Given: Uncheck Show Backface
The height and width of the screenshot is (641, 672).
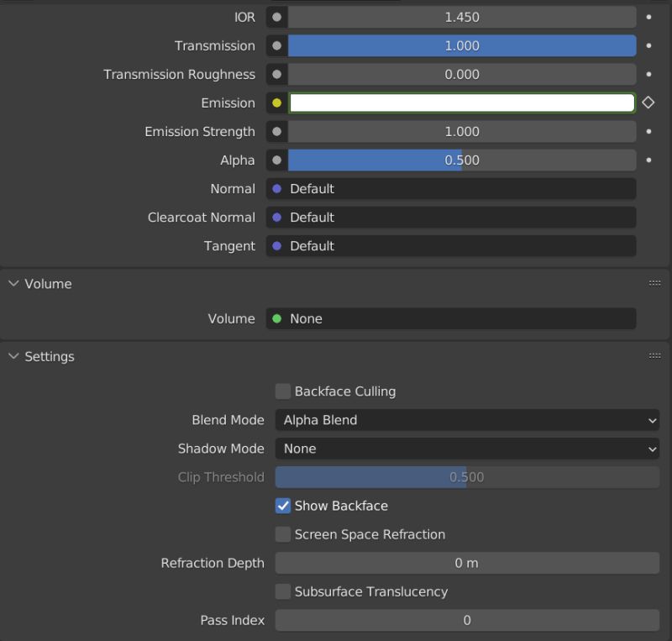Looking at the screenshot, I should 282,506.
